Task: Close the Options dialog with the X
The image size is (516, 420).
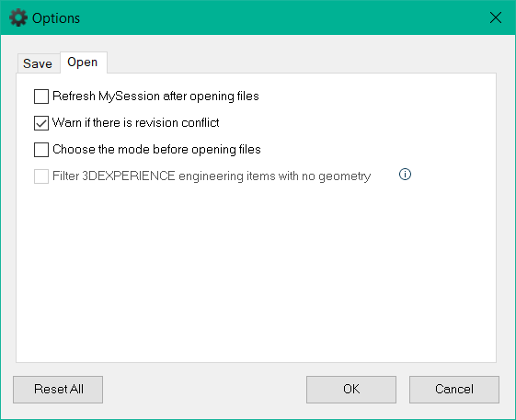Action: 495,17
